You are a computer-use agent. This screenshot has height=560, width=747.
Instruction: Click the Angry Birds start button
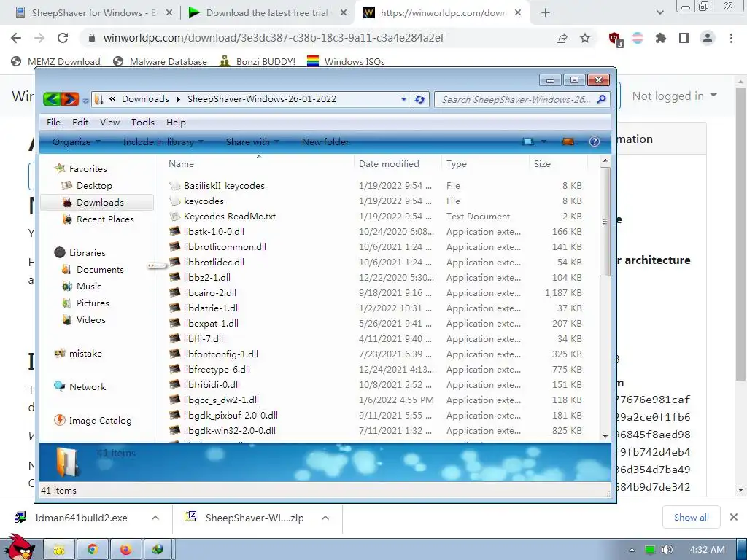coord(19,548)
